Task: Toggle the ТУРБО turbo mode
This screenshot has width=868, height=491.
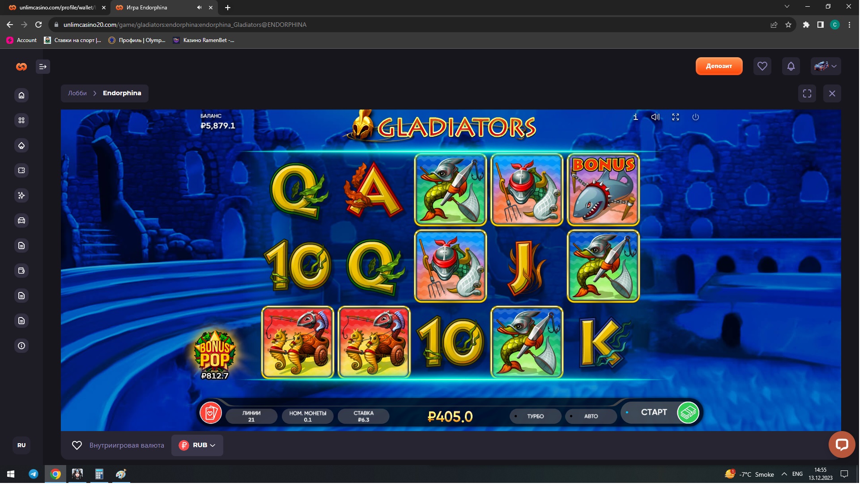Action: click(535, 416)
